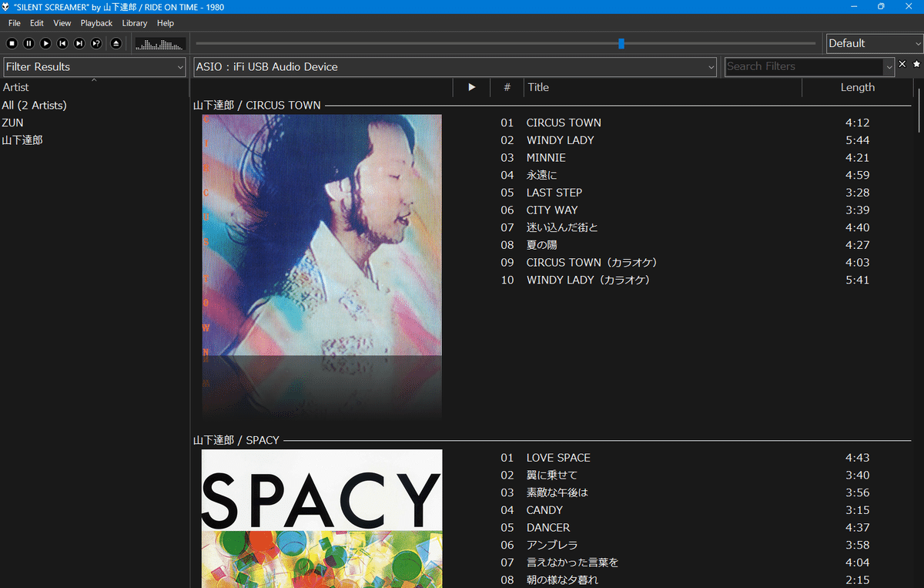
Task: Expand the Filter Results dropdown
Action: (x=95, y=67)
